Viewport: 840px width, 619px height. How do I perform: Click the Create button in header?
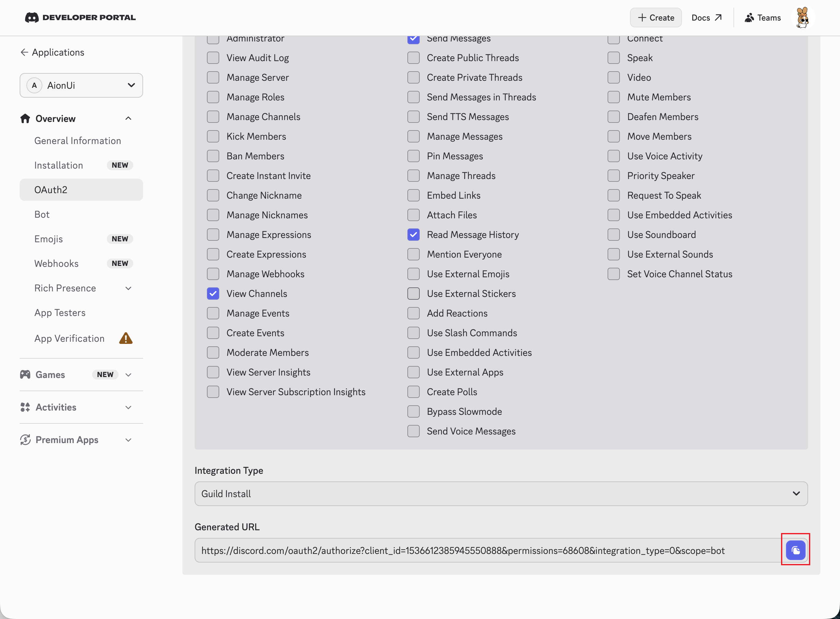(x=656, y=18)
